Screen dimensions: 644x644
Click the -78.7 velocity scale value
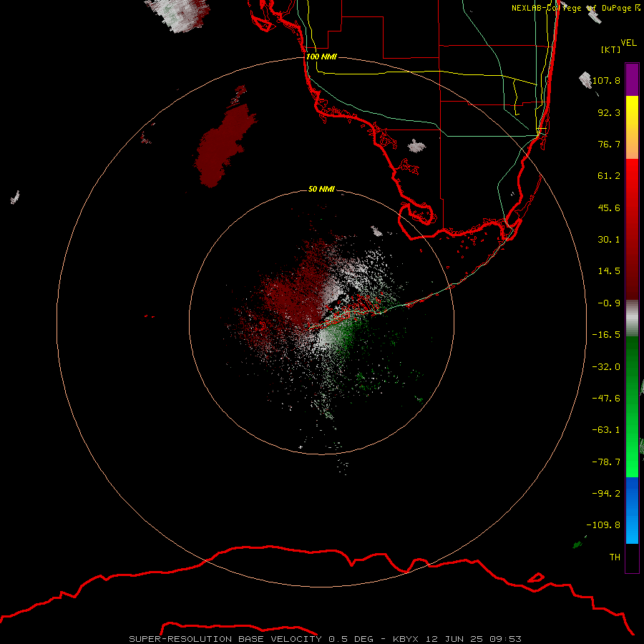pyautogui.click(x=606, y=462)
